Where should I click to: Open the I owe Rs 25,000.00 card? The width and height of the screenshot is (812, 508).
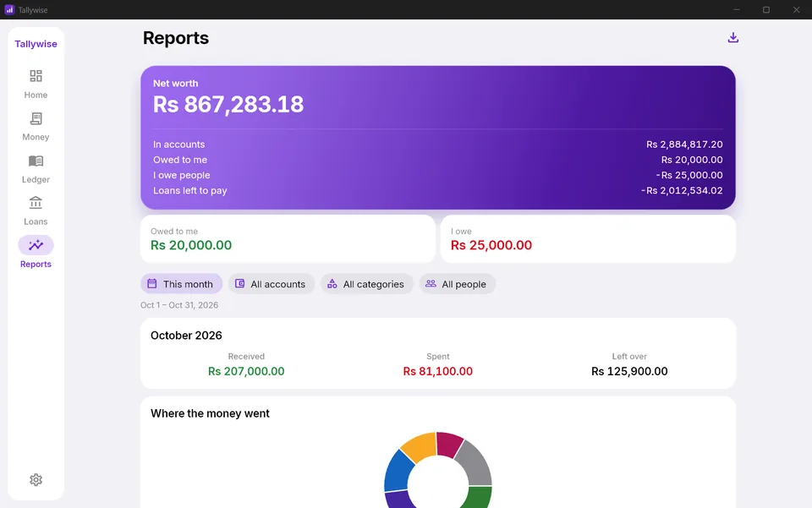point(588,239)
